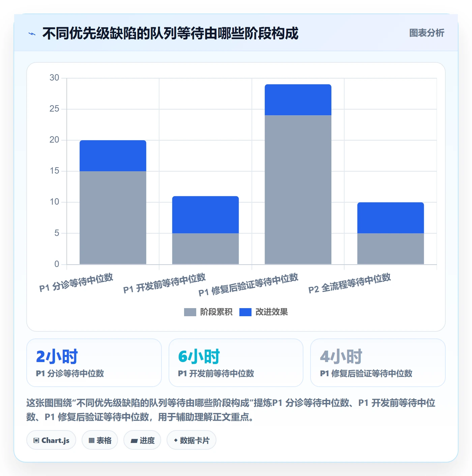Click the grid icon in 表格 tag
The width and height of the screenshot is (472, 476).
(91, 441)
